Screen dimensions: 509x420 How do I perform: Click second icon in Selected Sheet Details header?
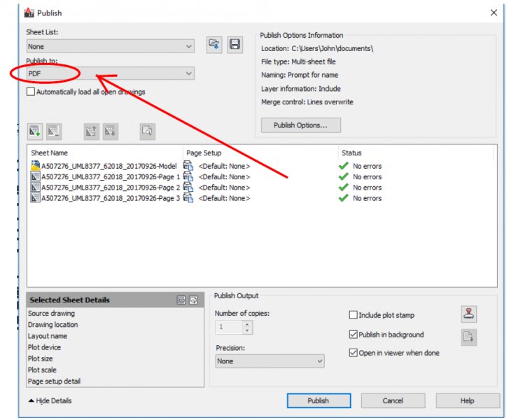193,300
